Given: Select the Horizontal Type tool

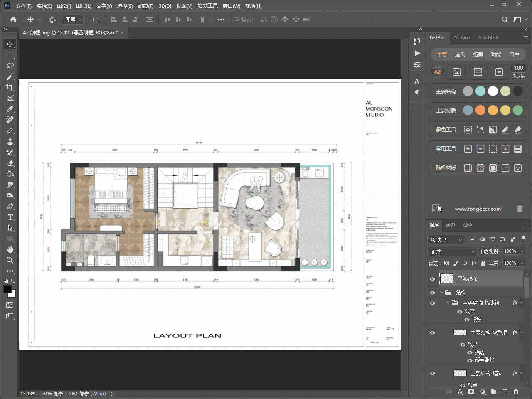Looking at the screenshot, I should coord(10,217).
